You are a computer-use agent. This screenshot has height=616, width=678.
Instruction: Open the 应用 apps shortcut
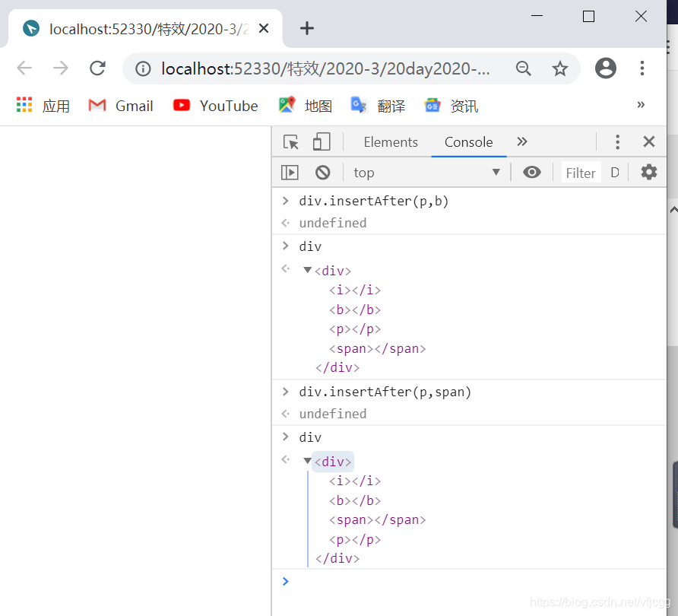click(43, 106)
